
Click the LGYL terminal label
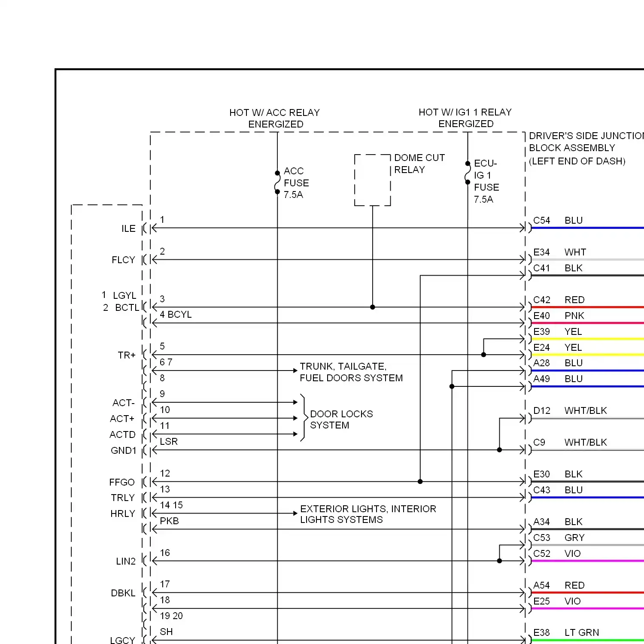point(125,295)
